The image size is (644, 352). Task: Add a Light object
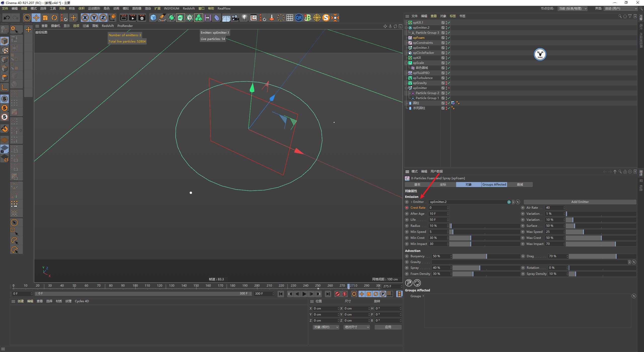point(245,18)
